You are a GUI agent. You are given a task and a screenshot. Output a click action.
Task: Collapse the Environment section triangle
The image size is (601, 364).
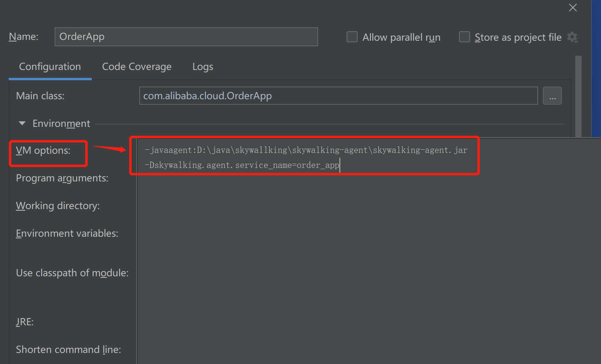(x=22, y=123)
